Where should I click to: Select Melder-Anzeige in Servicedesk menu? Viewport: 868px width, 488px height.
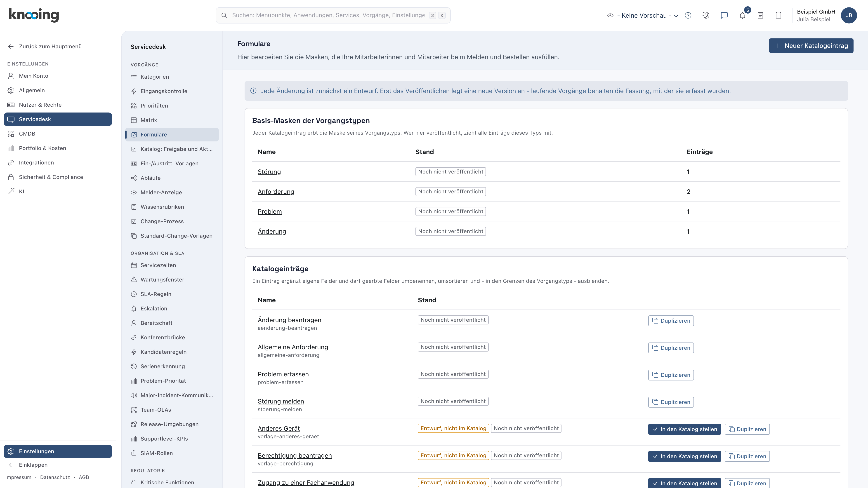point(172,192)
